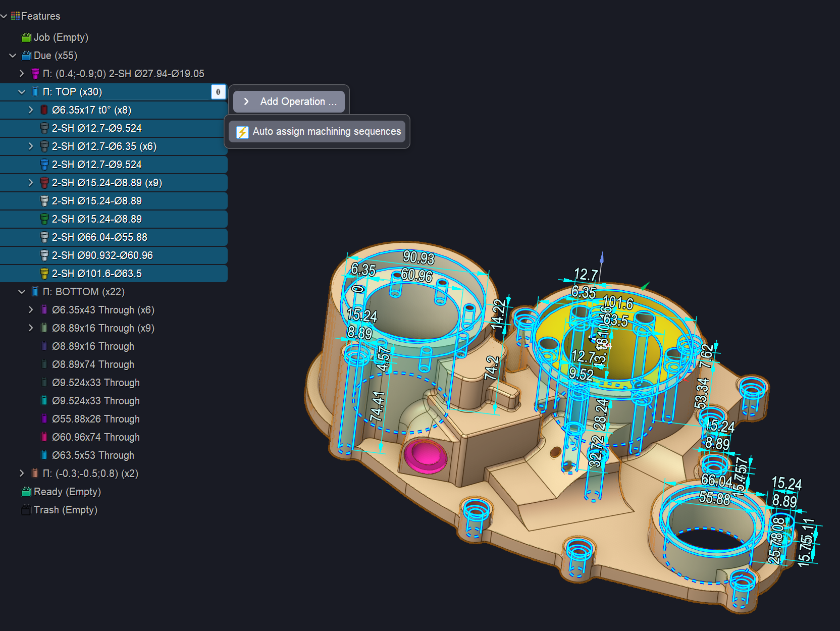Click the lightning Auto assign icon
840x631 pixels.
242,132
